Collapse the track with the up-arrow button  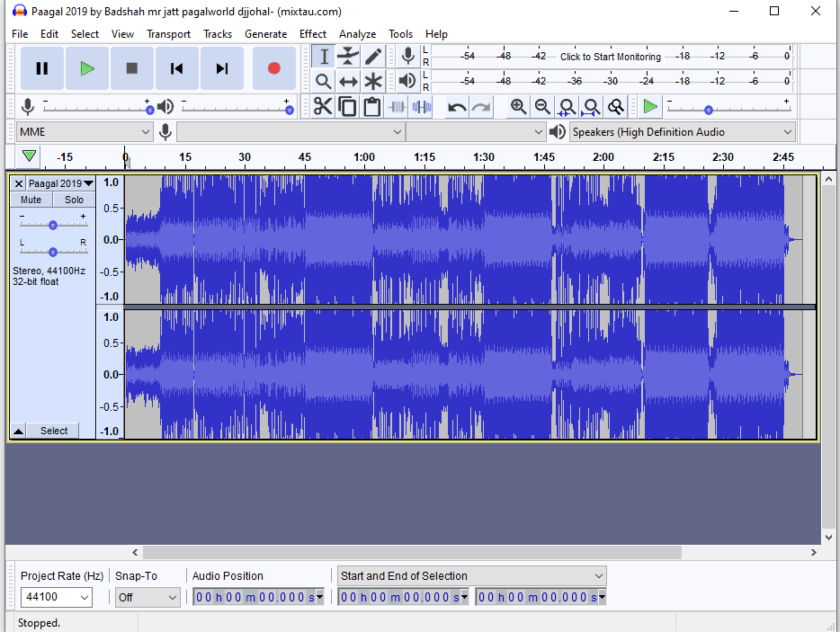[x=18, y=432]
